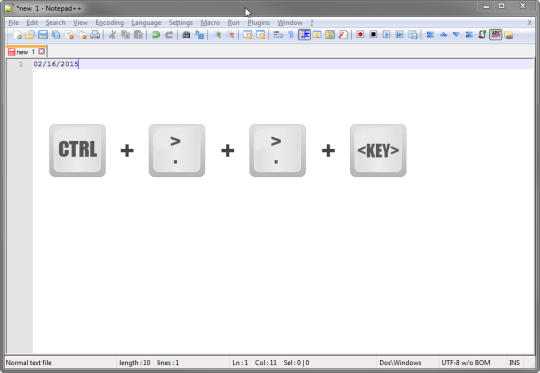This screenshot has height=373, width=540.
Task: Click the Dos\Windows status bar field
Action: click(x=400, y=363)
